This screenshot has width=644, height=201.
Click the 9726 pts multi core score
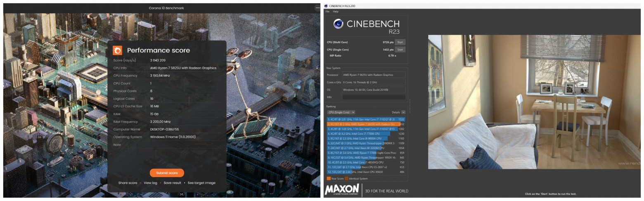(388, 42)
